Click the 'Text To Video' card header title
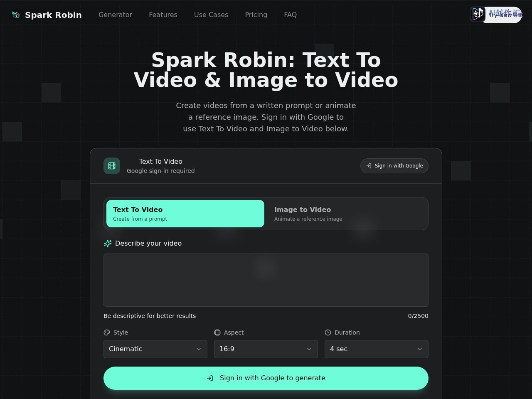The image size is (532, 399). pyautogui.click(x=160, y=161)
